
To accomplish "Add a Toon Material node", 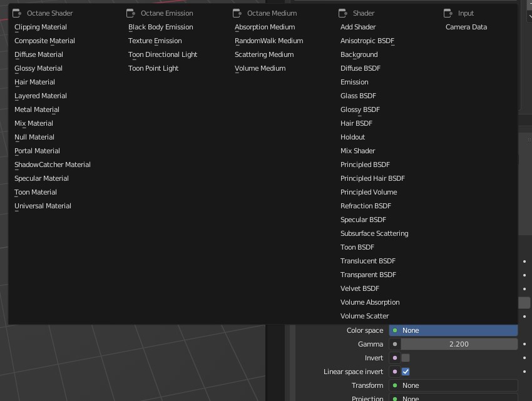I will [36, 192].
